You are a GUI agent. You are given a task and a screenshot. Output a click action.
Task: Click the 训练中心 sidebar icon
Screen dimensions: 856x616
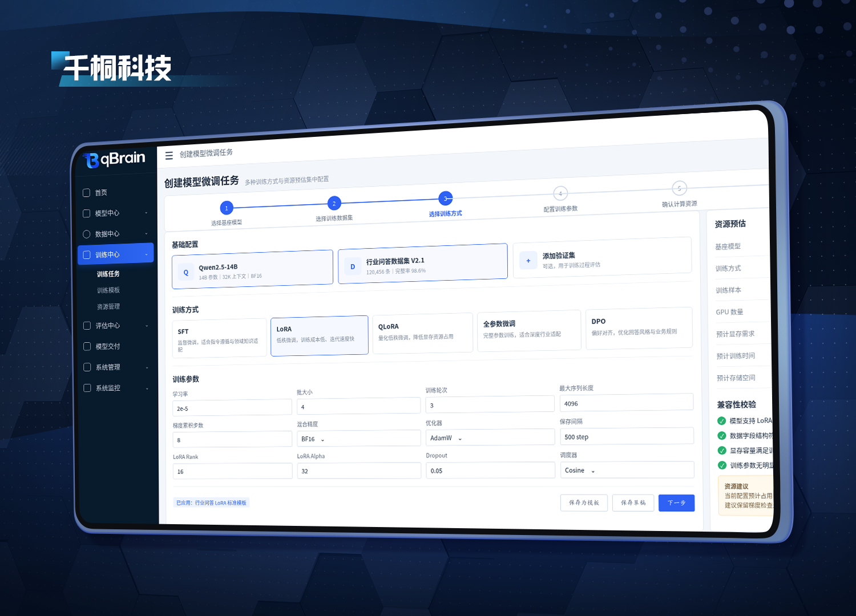pyautogui.click(x=87, y=255)
